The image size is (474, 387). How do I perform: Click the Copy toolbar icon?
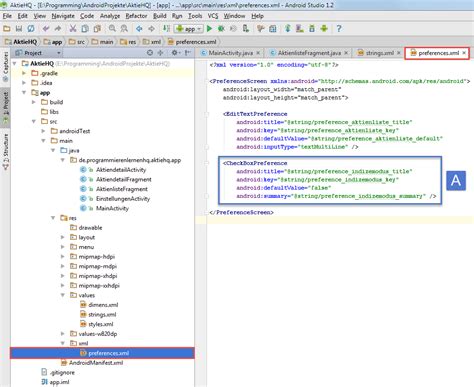85,29
